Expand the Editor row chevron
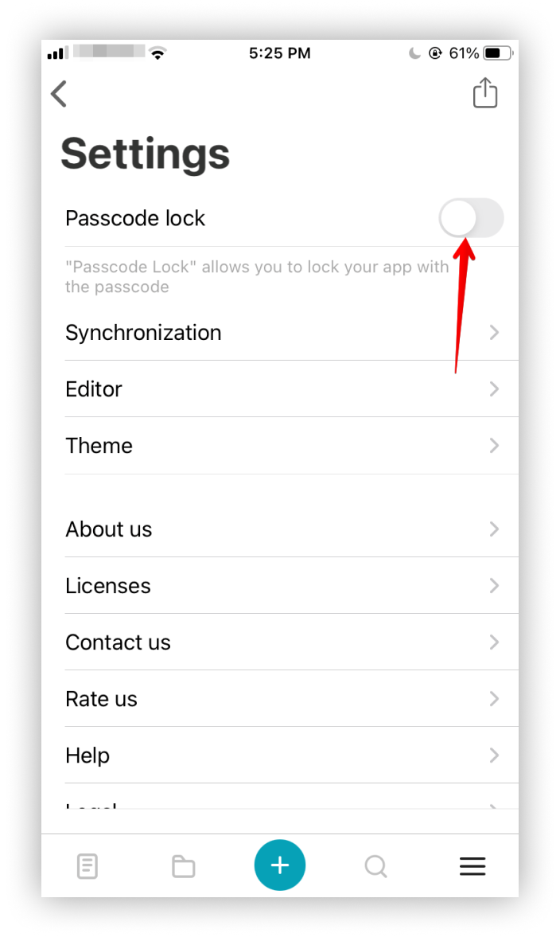This screenshot has width=560, height=937. [494, 389]
